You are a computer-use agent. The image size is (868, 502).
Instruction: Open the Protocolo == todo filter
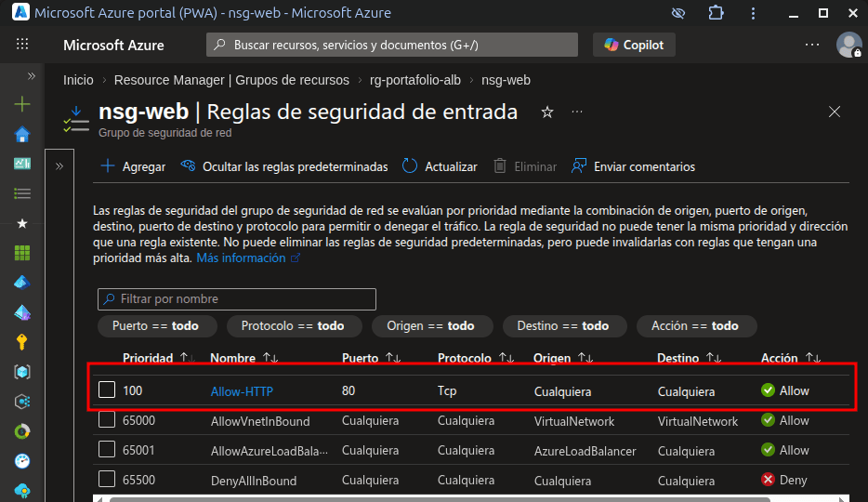pyautogui.click(x=292, y=326)
